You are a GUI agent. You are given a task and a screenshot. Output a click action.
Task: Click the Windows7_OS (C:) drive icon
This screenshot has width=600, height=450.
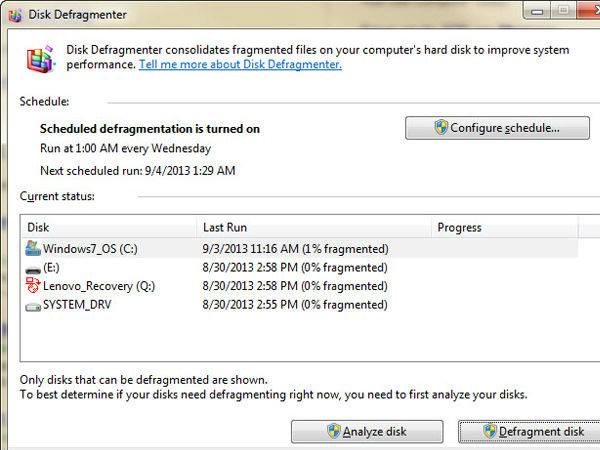tap(33, 248)
